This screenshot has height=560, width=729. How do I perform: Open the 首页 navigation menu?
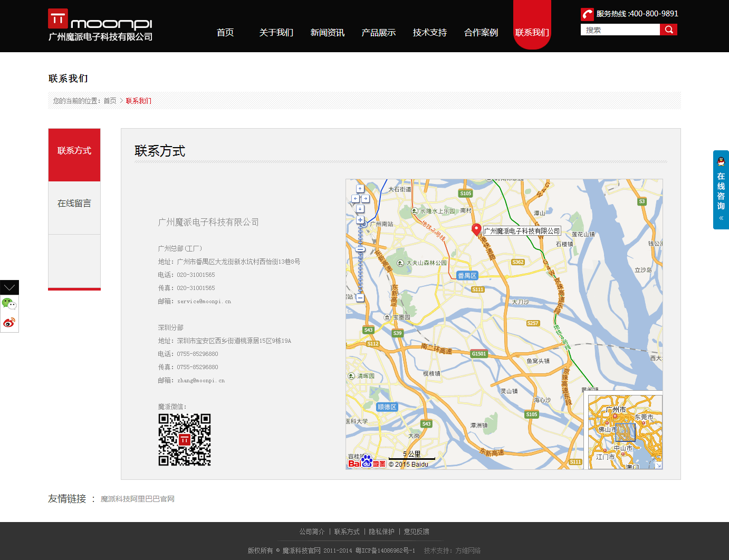[x=225, y=32]
